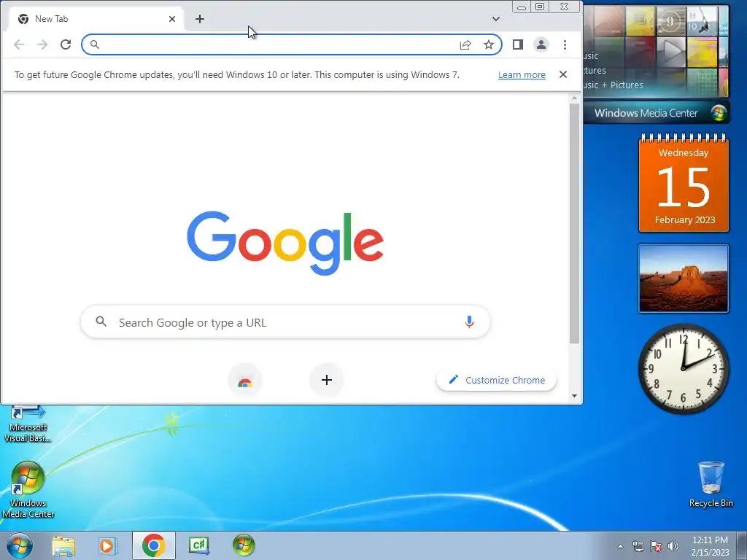Follow the Learn more link
The width and height of the screenshot is (747, 560).
click(522, 75)
